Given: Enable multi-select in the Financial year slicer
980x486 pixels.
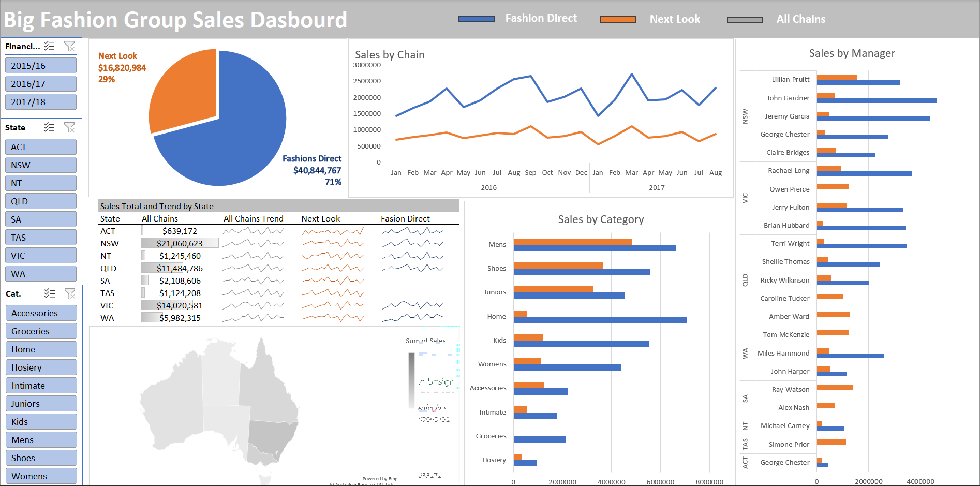Looking at the screenshot, I should (49, 46).
